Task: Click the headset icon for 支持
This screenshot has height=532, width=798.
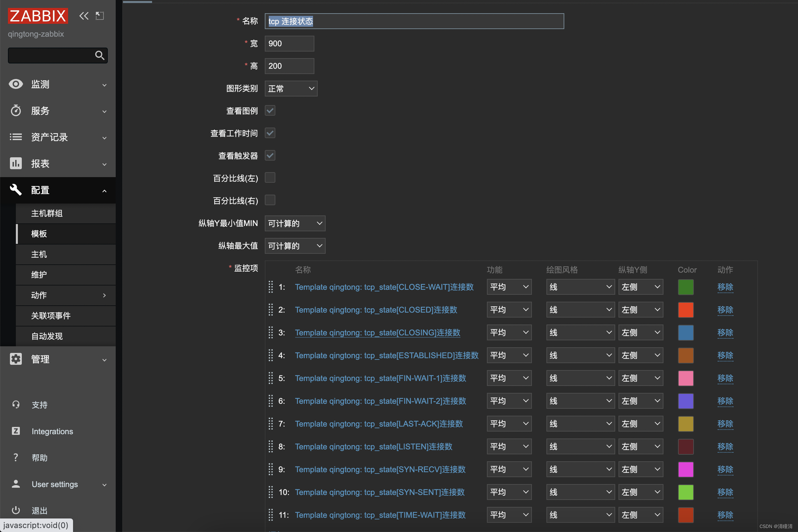Action: 16,404
